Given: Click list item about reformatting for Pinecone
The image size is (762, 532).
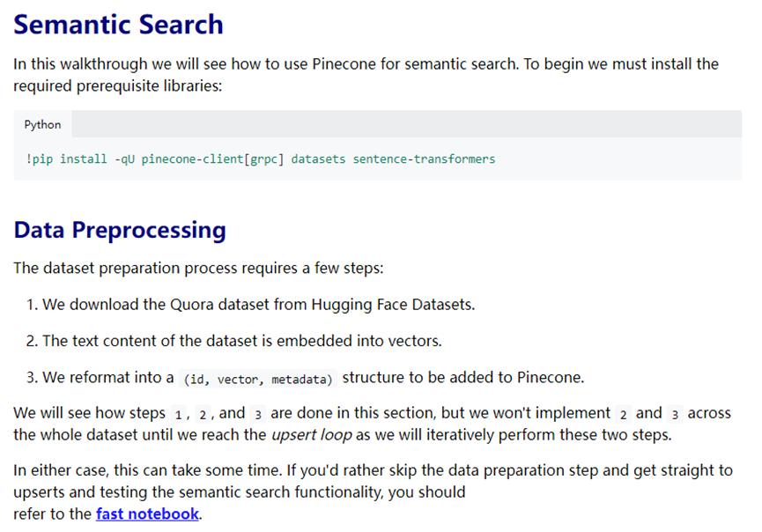Looking at the screenshot, I should click(x=305, y=378).
